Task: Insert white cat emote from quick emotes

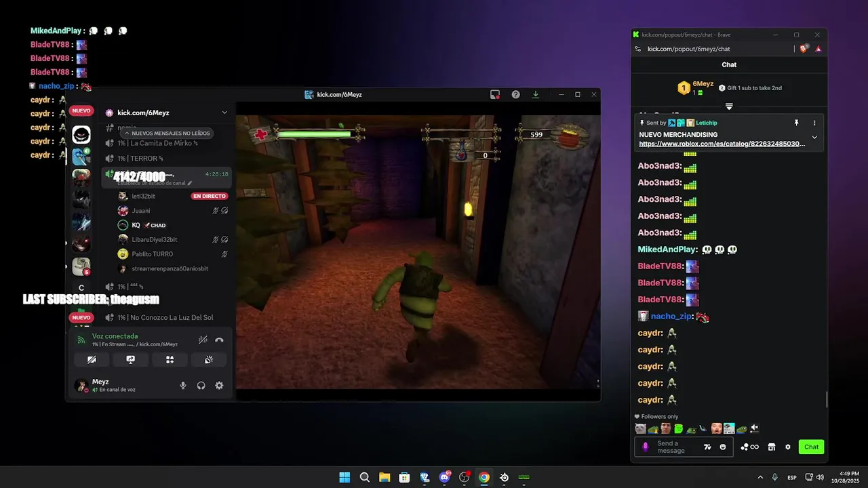Action: pyautogui.click(x=640, y=428)
